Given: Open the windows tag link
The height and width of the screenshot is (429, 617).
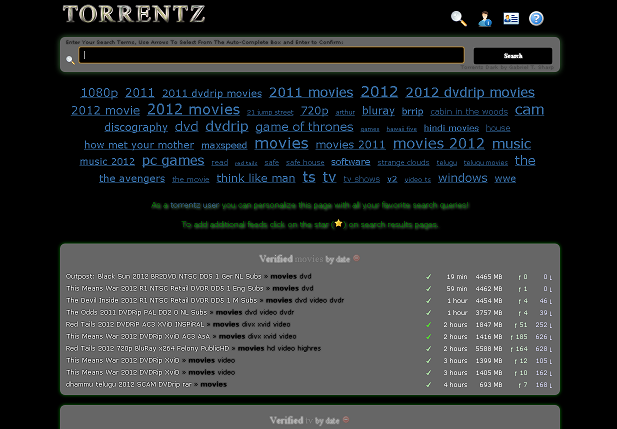Looking at the screenshot, I should coord(463,178).
